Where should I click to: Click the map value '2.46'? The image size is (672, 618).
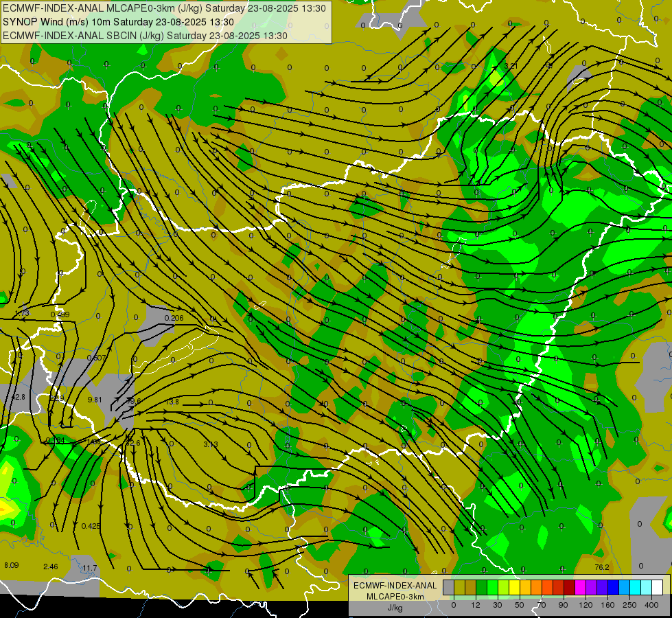tap(51, 566)
